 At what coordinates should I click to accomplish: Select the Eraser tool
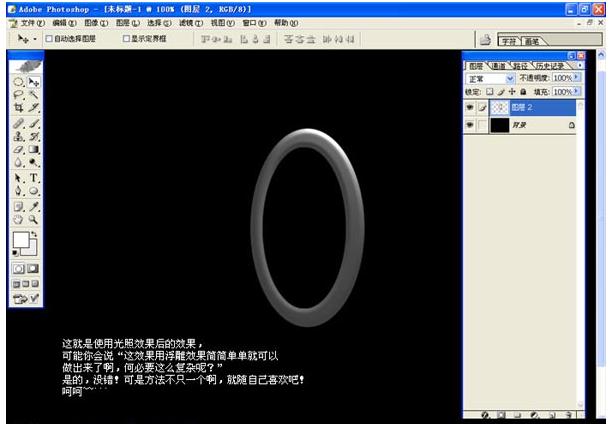coord(18,149)
